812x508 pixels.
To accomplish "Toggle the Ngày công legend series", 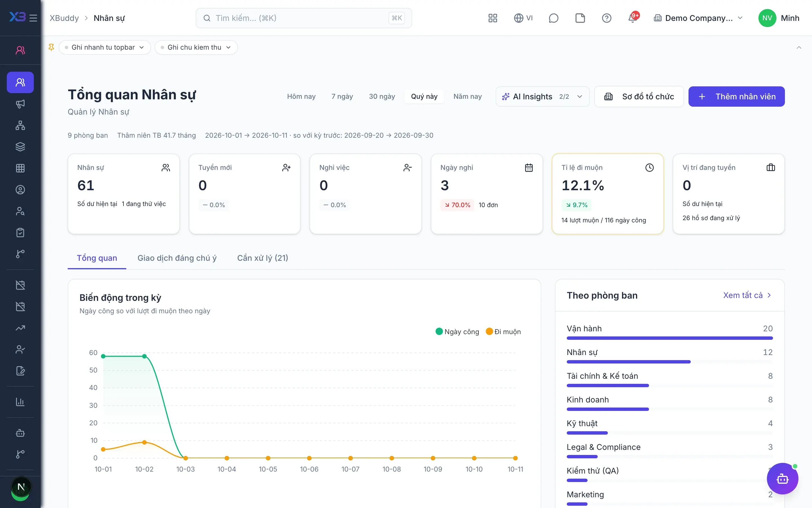I will tap(457, 332).
